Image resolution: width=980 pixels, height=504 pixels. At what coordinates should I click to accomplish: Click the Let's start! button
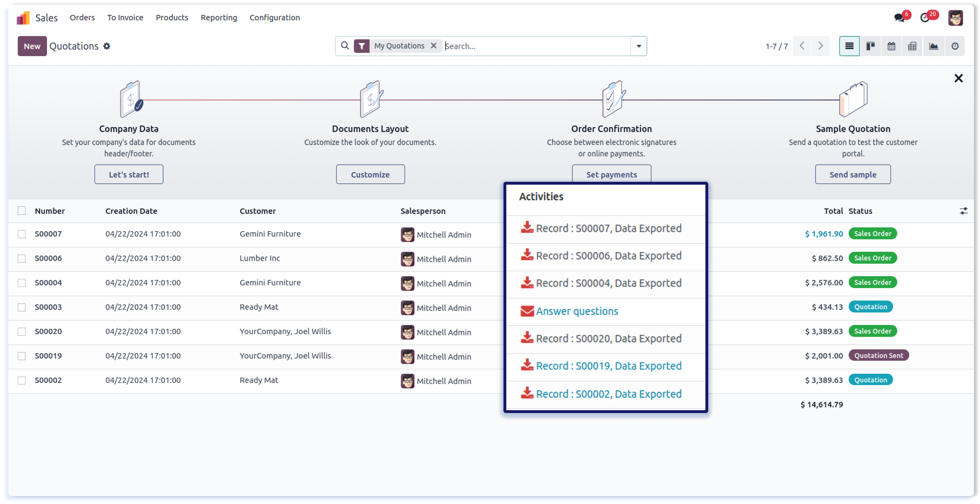(129, 174)
